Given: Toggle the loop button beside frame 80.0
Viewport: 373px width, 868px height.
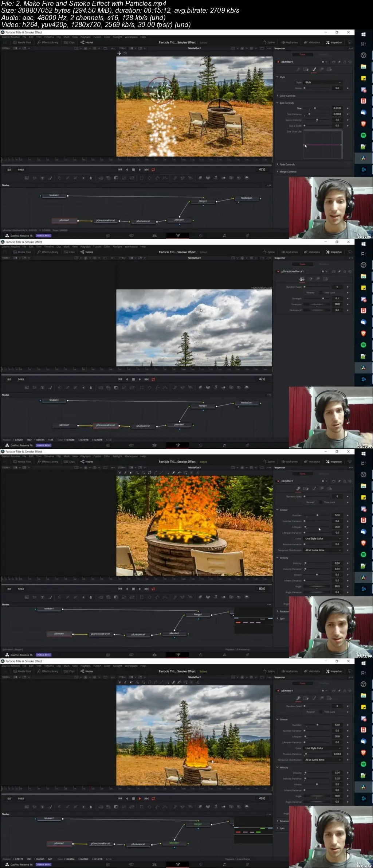Looking at the screenshot, I should tap(153, 589).
